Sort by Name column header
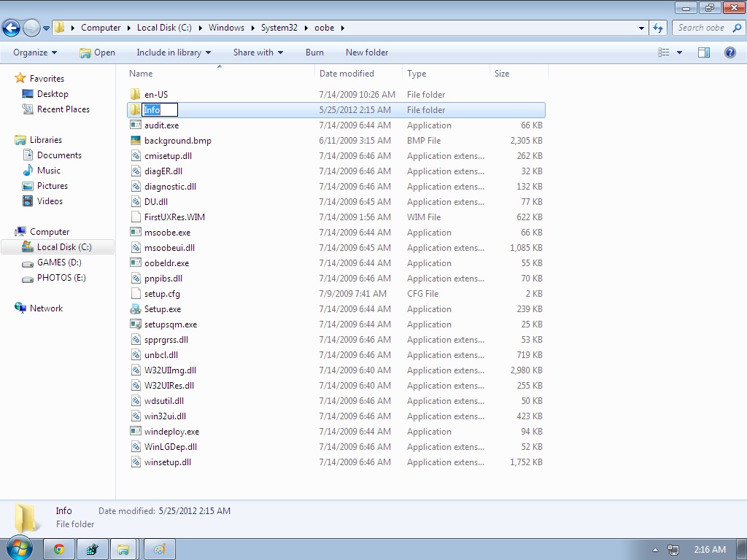747x560 pixels. coord(141,74)
